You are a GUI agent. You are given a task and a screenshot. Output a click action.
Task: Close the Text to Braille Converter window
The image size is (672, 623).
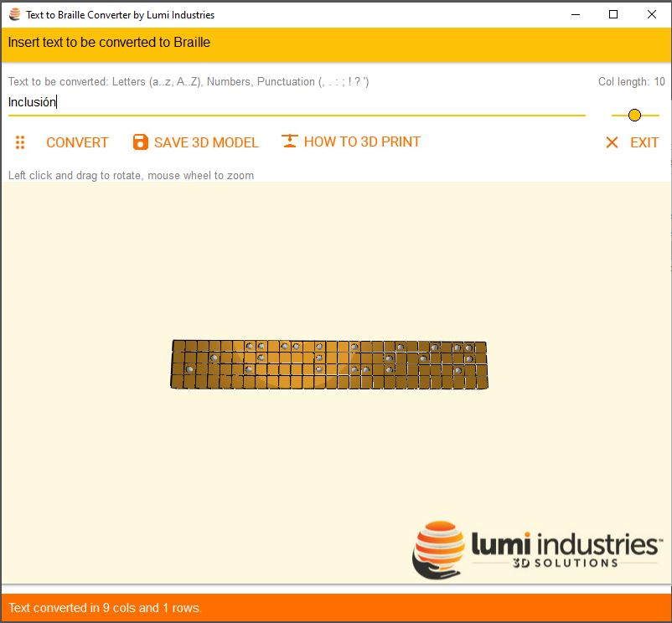(x=651, y=14)
